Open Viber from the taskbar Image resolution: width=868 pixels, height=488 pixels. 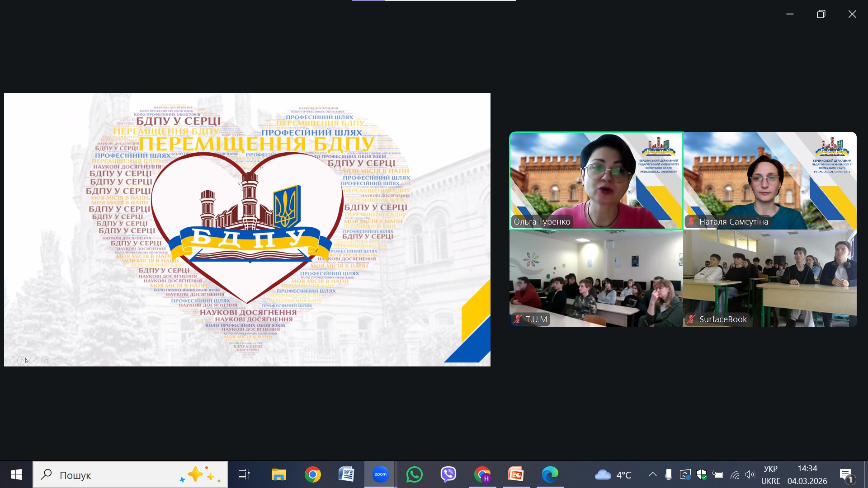pyautogui.click(x=448, y=475)
